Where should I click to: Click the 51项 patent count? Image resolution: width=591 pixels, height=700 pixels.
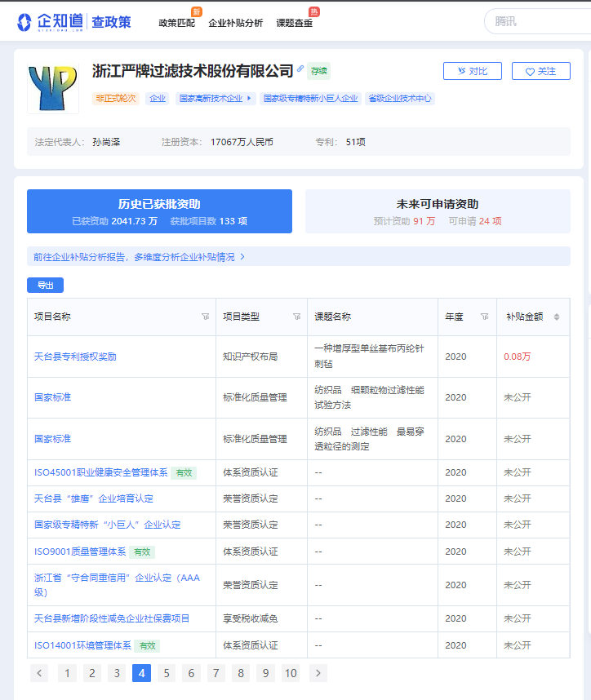356,142
